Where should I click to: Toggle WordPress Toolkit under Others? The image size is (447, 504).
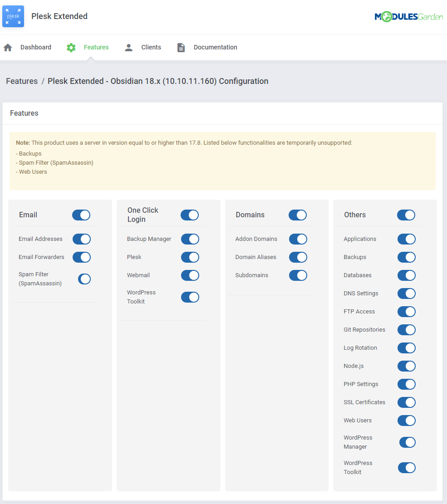pyautogui.click(x=407, y=468)
